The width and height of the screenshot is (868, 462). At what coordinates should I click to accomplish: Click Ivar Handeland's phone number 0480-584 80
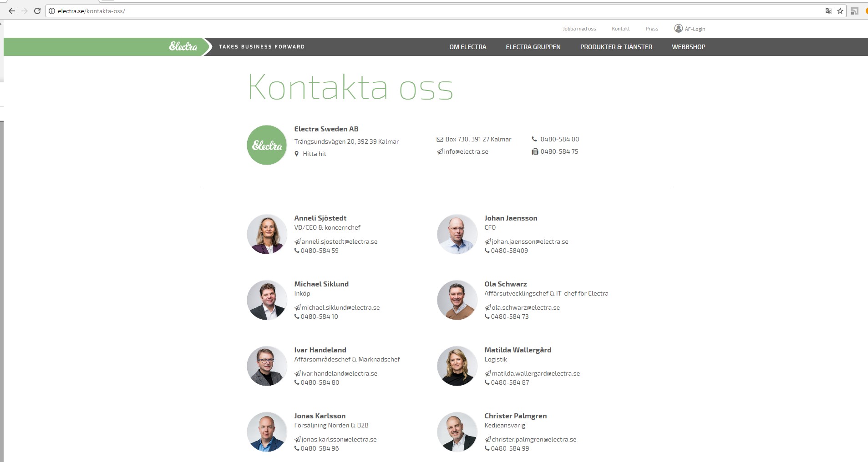pos(320,382)
